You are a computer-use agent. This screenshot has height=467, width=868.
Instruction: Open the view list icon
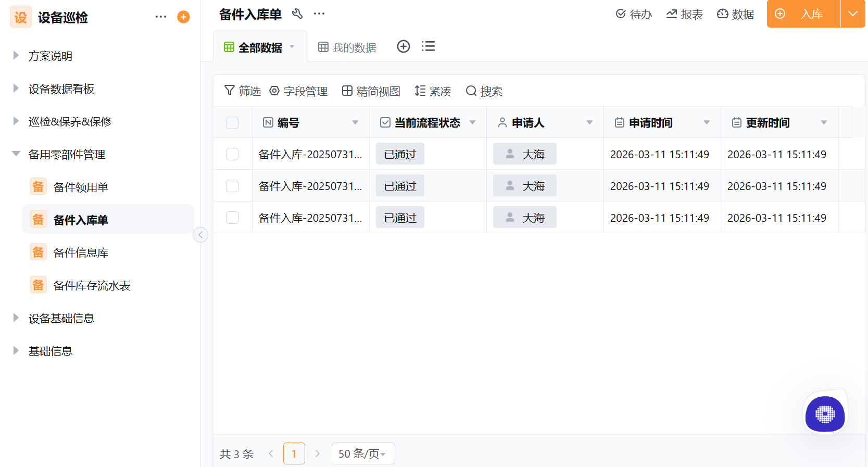(x=429, y=46)
